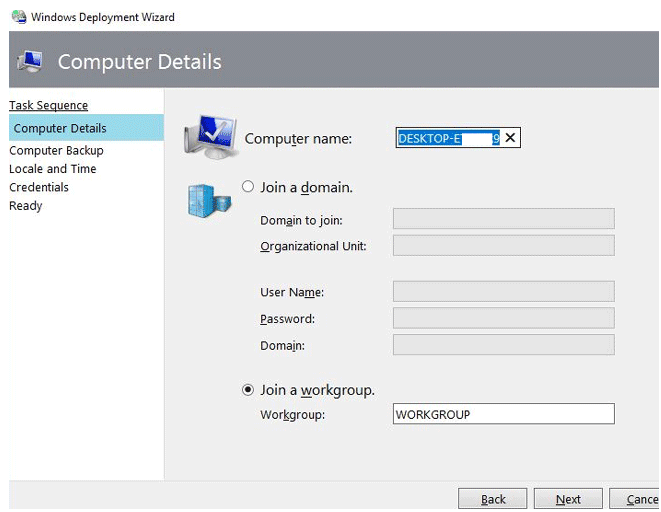Click the Computer Details page heading
This screenshot has width=661, height=512.
140,62
